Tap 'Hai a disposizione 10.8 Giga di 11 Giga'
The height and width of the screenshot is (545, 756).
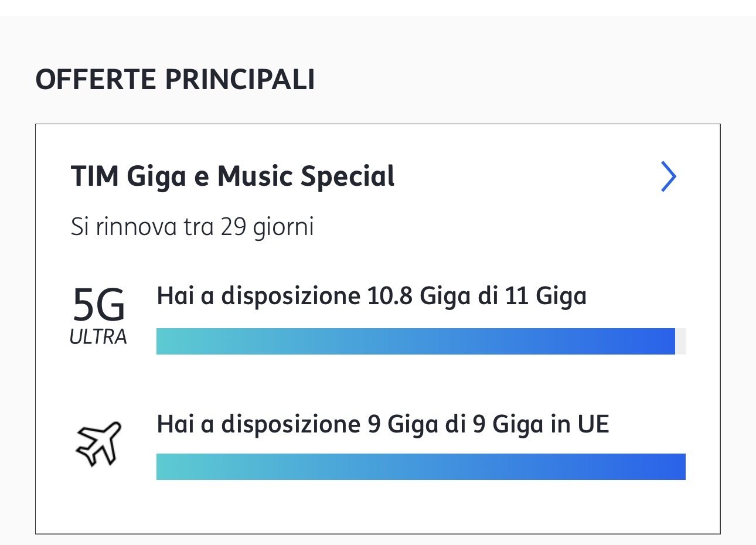point(372,296)
